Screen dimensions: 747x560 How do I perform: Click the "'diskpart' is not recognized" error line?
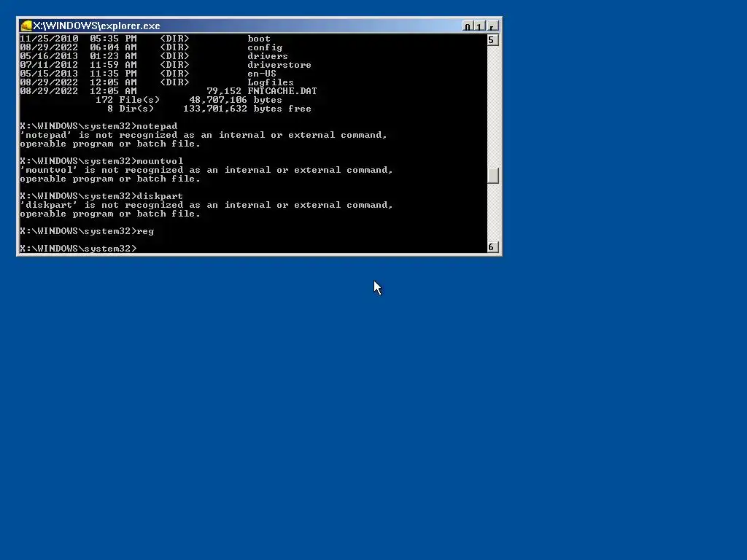click(206, 205)
